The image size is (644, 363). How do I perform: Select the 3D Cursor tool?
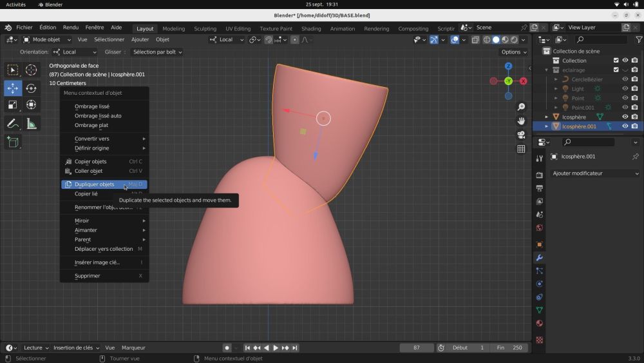coord(31,70)
